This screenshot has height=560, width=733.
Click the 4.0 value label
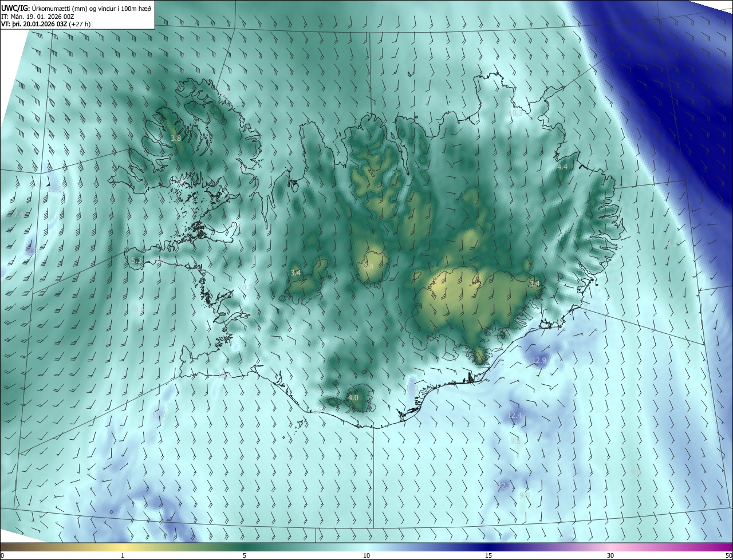[353, 397]
